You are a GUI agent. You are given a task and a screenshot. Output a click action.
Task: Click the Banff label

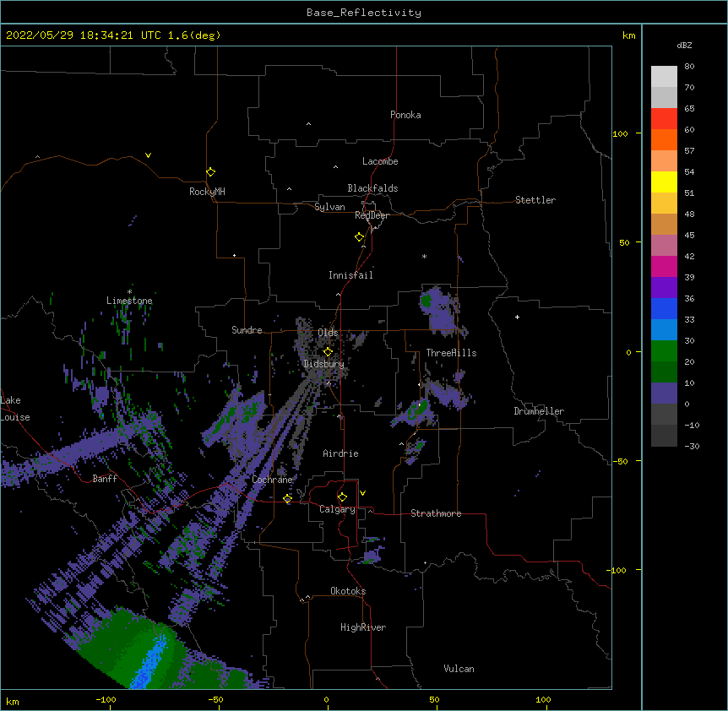105,479
